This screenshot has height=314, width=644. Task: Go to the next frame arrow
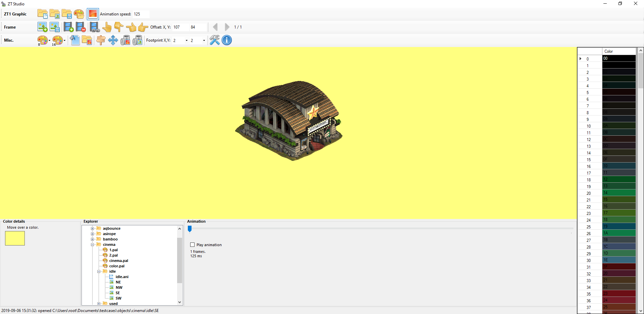(x=227, y=27)
